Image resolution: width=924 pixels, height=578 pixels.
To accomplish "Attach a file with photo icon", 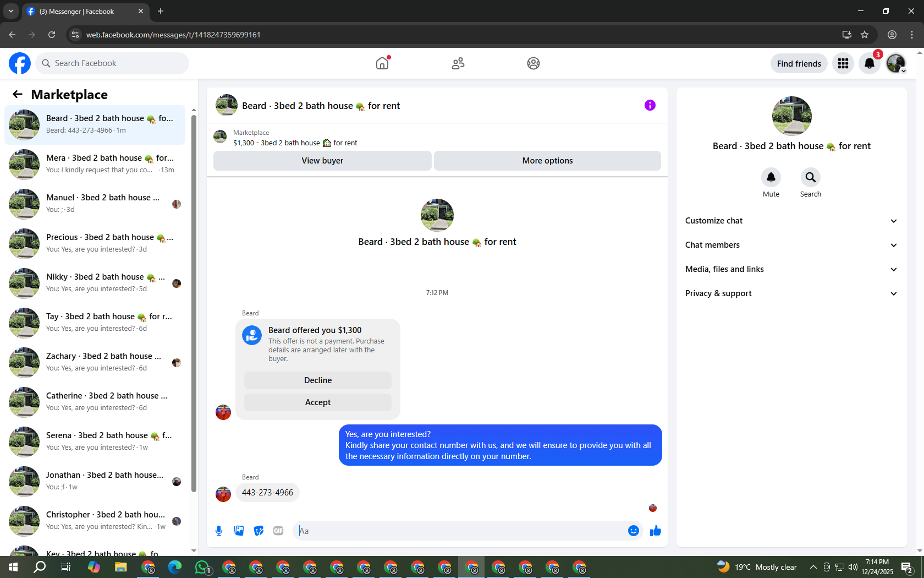I will (239, 531).
